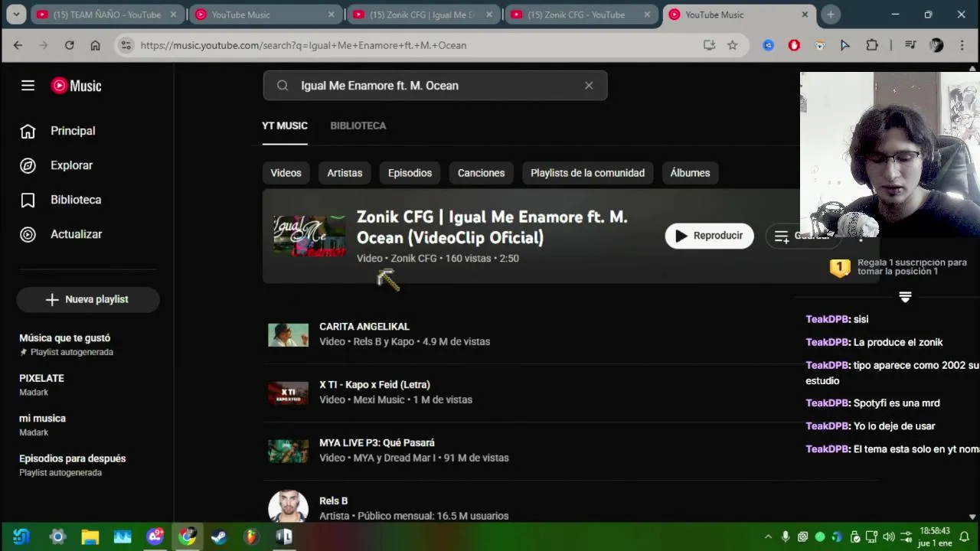The image size is (980, 551).
Task: Open the media controls music-note icon
Action: [x=910, y=45]
